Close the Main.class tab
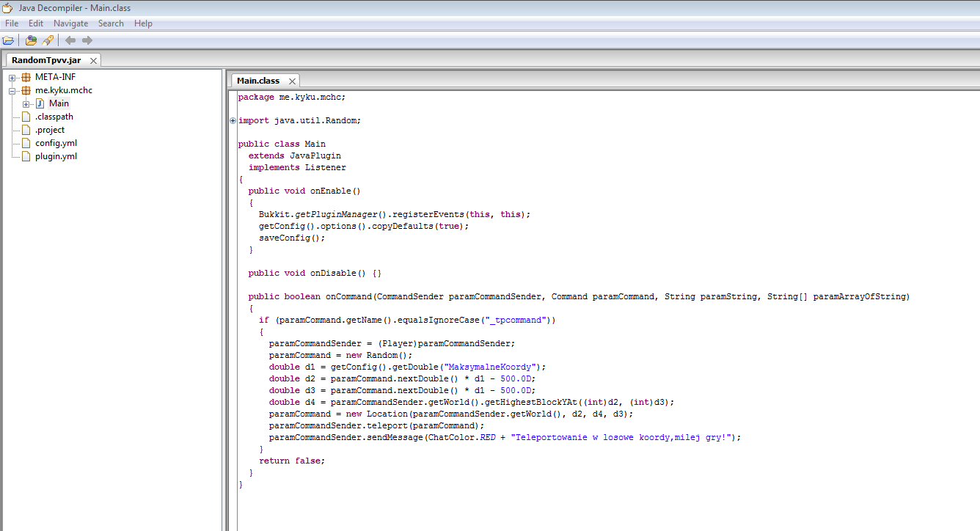Image resolution: width=980 pixels, height=531 pixels. tap(292, 81)
